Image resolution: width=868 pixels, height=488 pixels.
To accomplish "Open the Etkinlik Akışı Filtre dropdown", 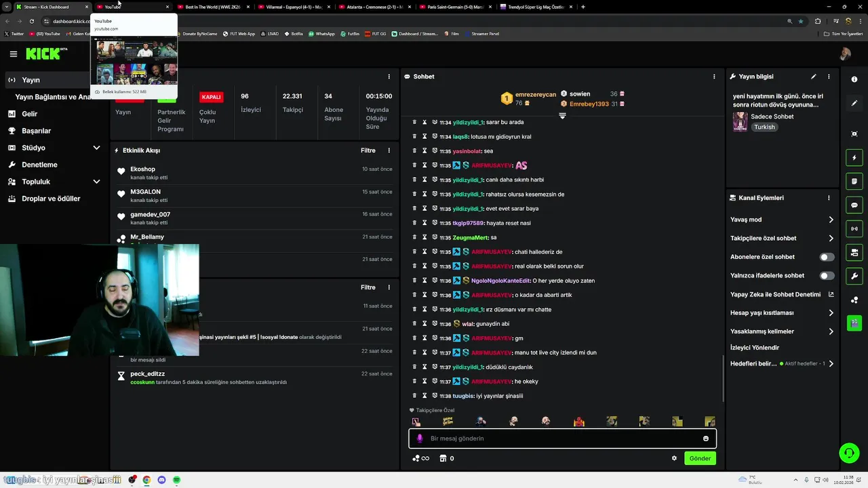I will coord(368,150).
